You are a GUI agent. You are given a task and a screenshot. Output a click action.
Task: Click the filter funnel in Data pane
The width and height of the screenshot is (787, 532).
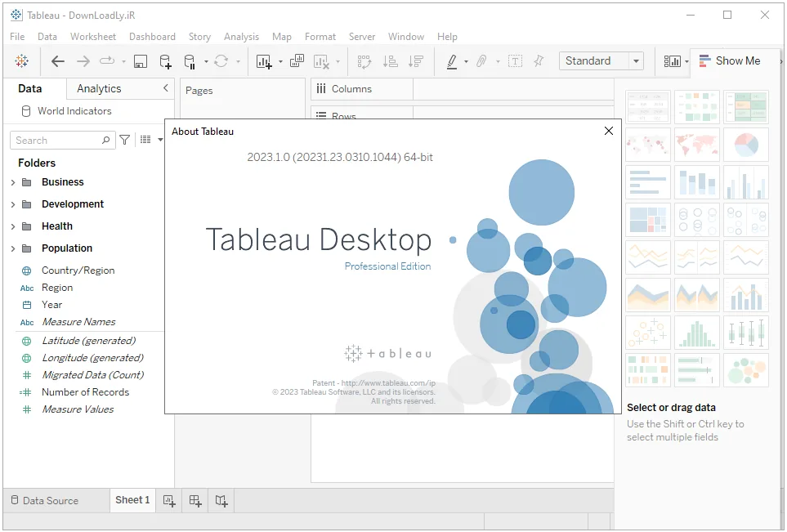(125, 140)
